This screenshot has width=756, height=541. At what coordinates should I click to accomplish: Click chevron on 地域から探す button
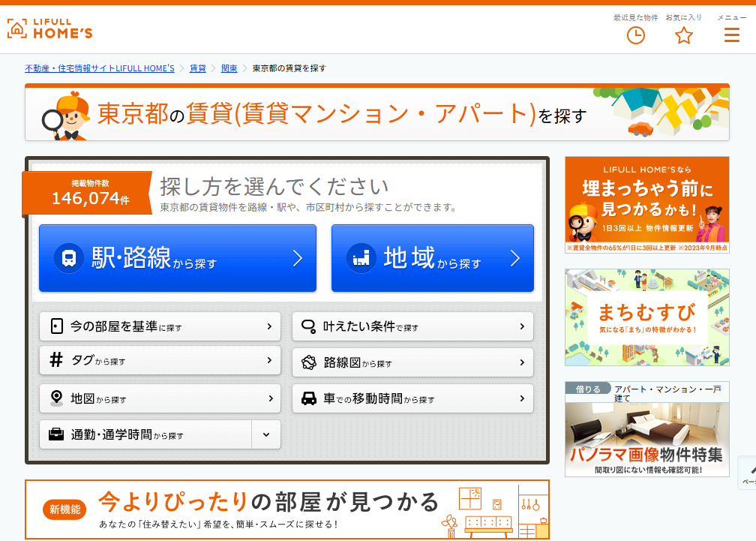click(x=515, y=258)
